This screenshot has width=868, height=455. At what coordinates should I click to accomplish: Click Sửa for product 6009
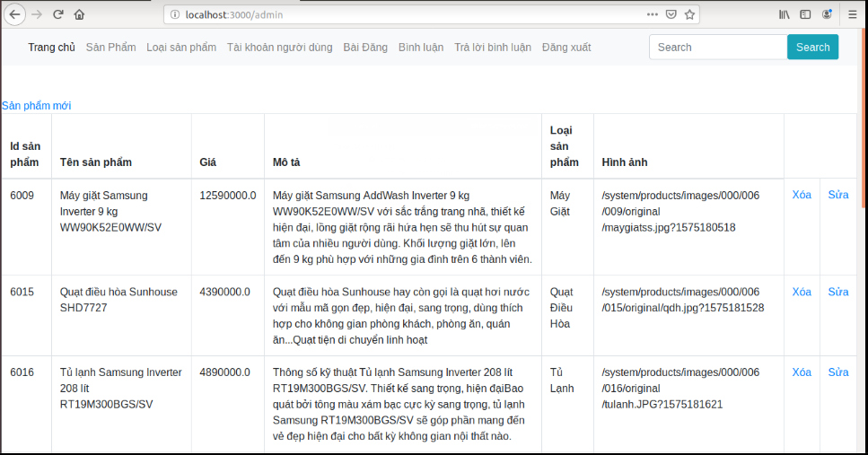(838, 195)
